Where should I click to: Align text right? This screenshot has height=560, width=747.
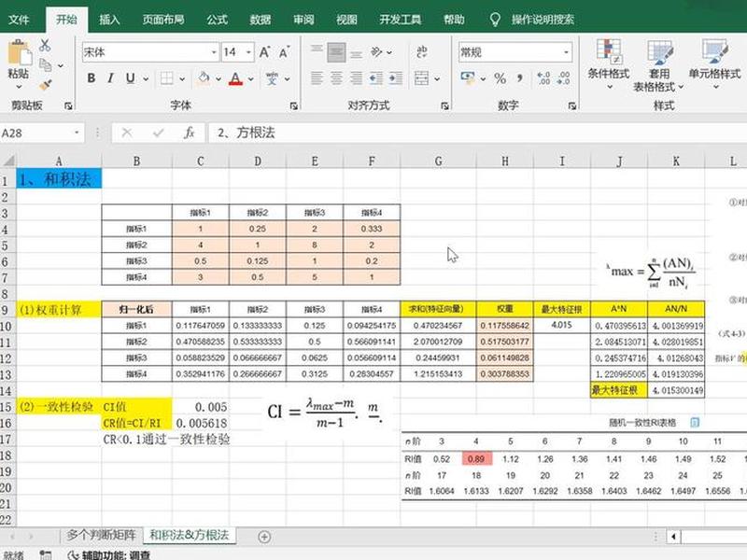click(x=356, y=78)
